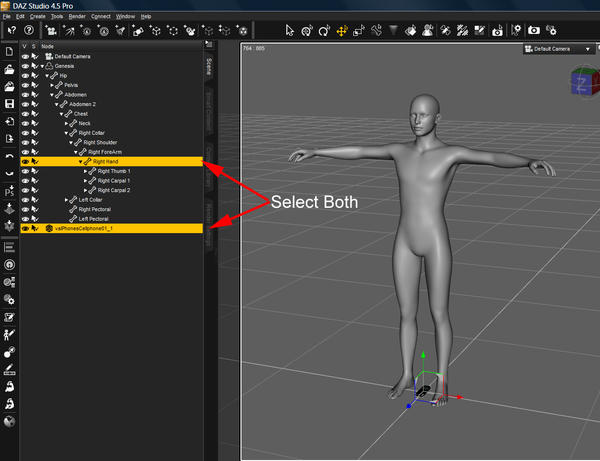This screenshot has height=461, width=600.
Task: Select Right Carpal 2 bone
Action: pyautogui.click(x=114, y=190)
